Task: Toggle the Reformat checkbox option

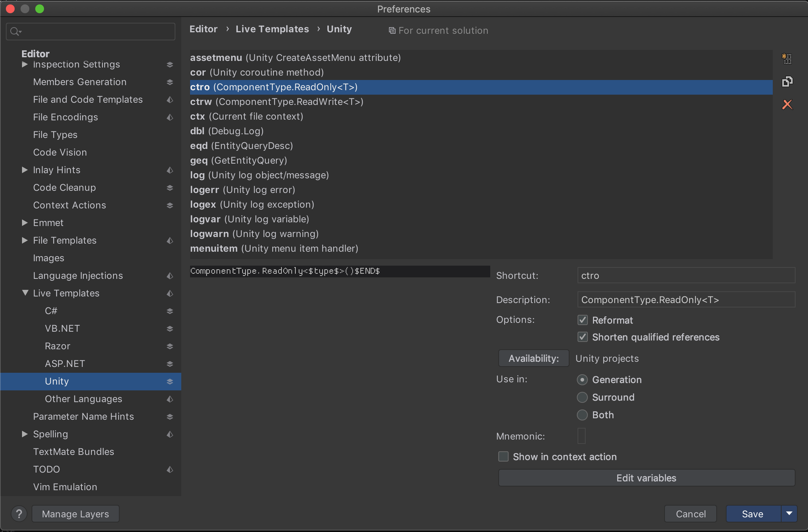Action: coord(582,320)
